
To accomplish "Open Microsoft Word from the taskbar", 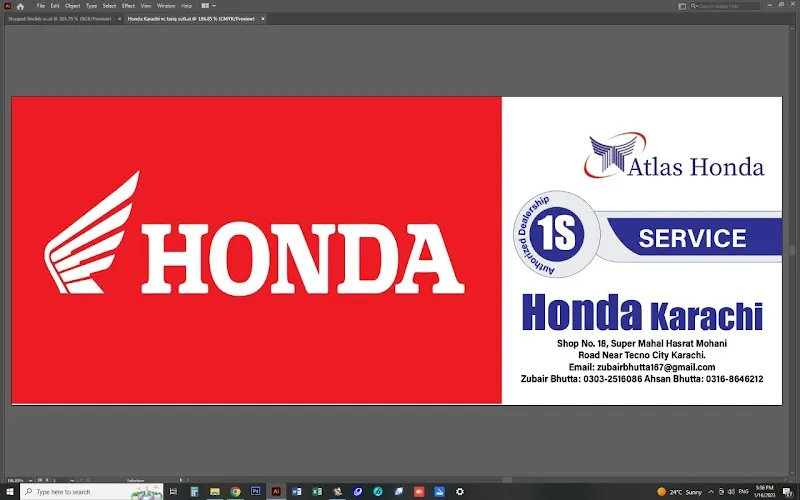I will pos(297,492).
